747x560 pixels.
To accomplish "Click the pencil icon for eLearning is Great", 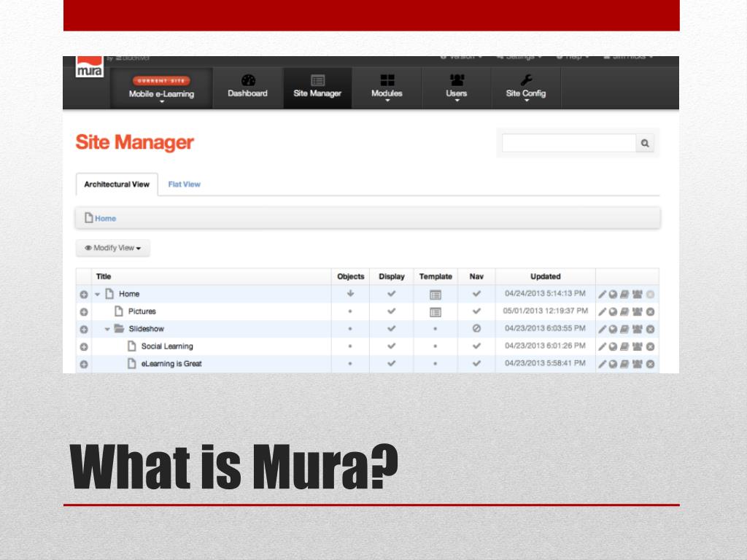I will [602, 365].
